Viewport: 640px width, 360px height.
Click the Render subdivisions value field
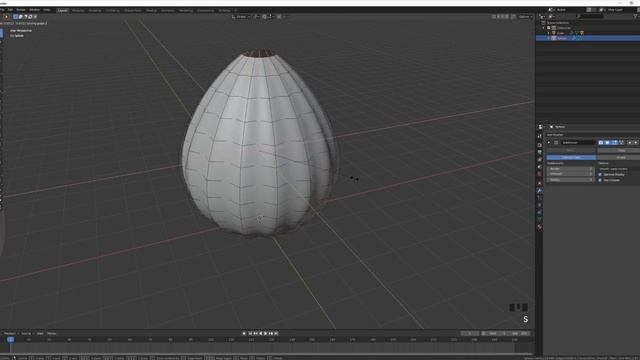(x=570, y=169)
